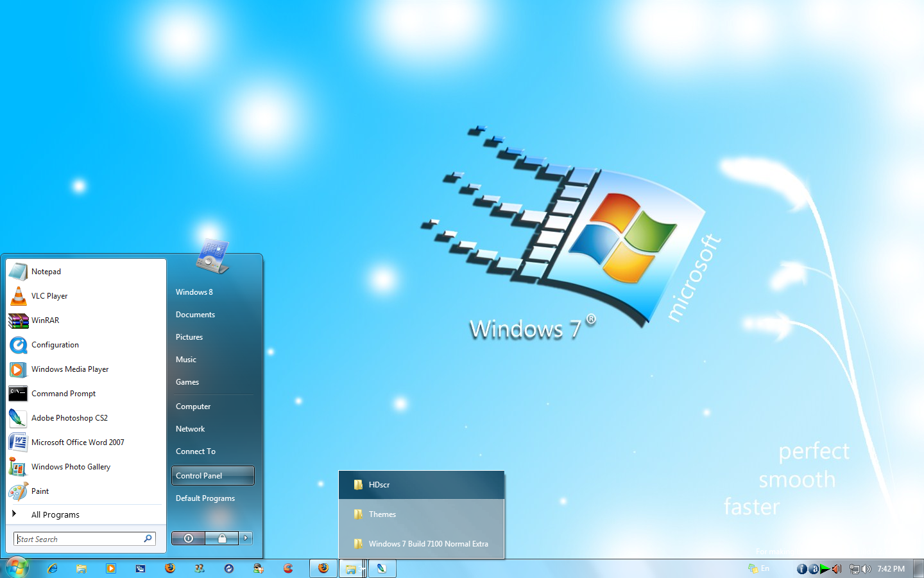Open Network from the Start menu
The image size is (924, 578).
(213, 429)
